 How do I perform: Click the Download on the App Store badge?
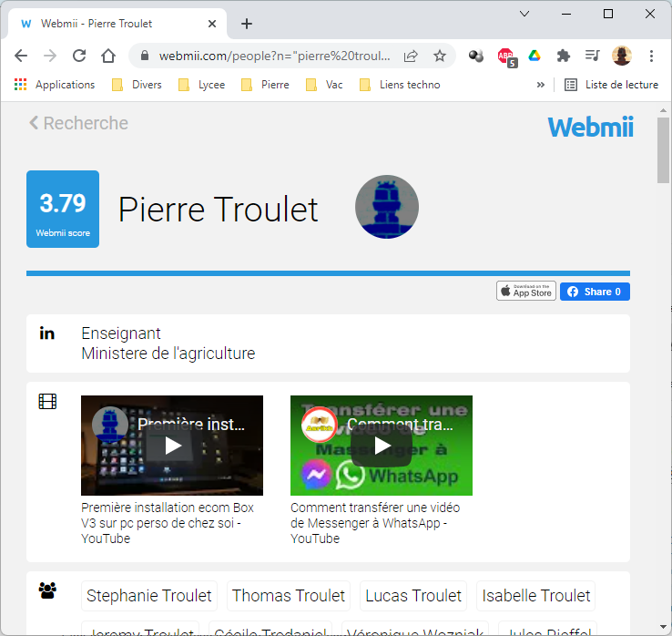pyautogui.click(x=526, y=292)
